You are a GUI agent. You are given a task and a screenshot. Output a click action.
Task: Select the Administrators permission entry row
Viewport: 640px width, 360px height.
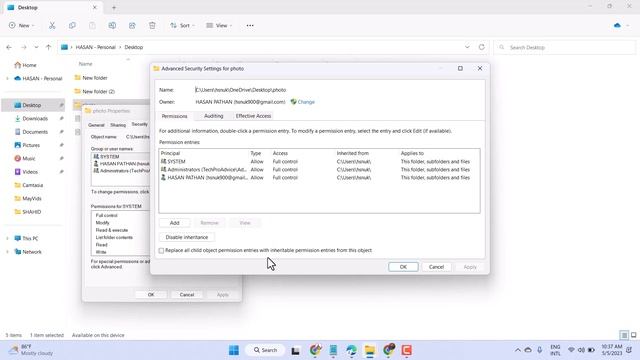pyautogui.click(x=319, y=169)
